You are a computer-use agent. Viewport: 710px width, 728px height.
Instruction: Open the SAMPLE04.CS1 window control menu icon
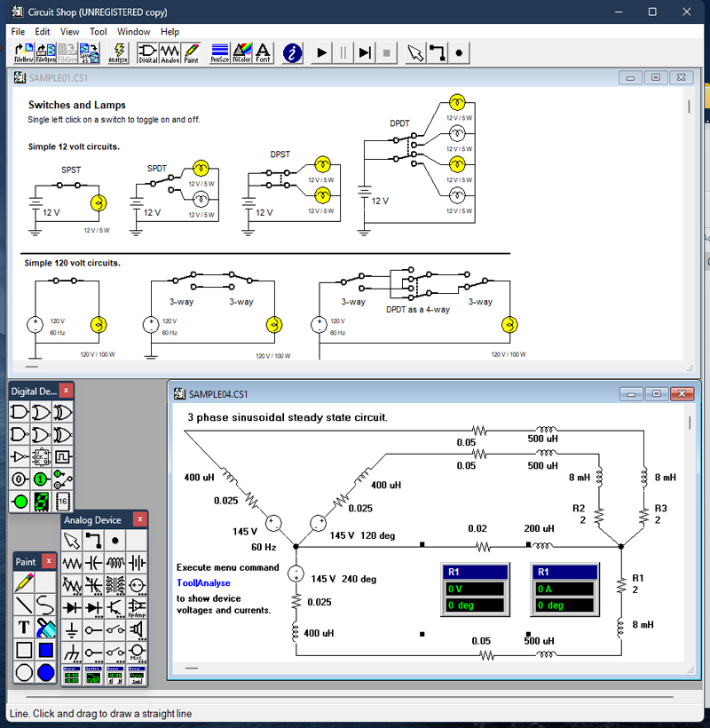[x=178, y=394]
